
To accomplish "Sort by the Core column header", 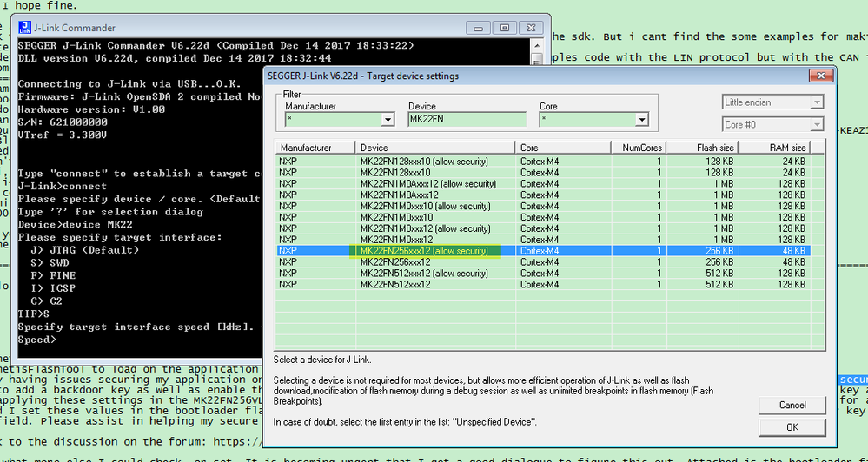I will pyautogui.click(x=562, y=148).
